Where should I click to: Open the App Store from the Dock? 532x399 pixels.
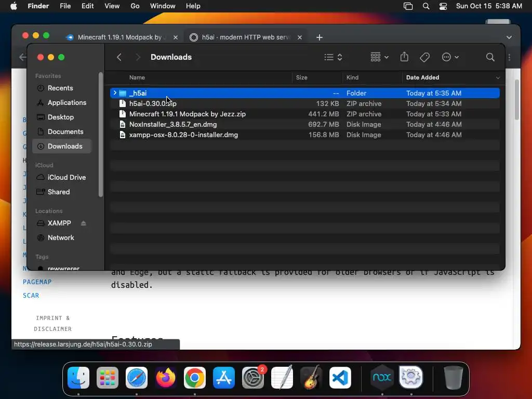[x=223, y=378]
